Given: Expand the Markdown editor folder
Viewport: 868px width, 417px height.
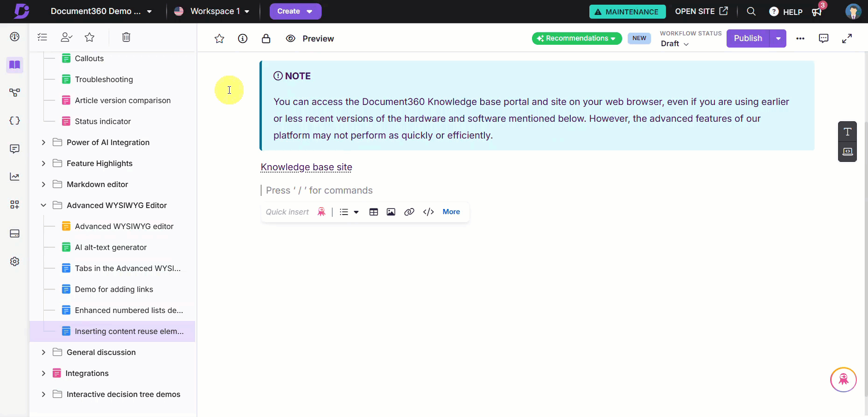Looking at the screenshot, I should [43, 185].
